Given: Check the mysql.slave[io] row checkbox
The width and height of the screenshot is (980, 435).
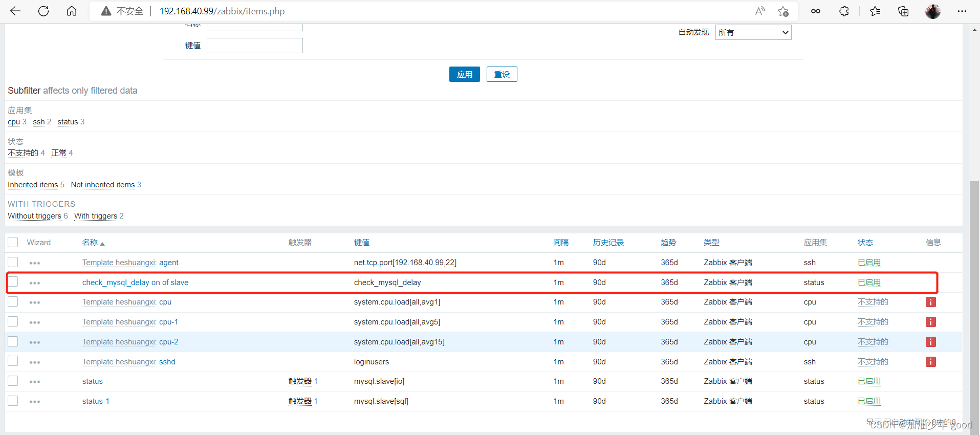Looking at the screenshot, I should click(x=13, y=381).
